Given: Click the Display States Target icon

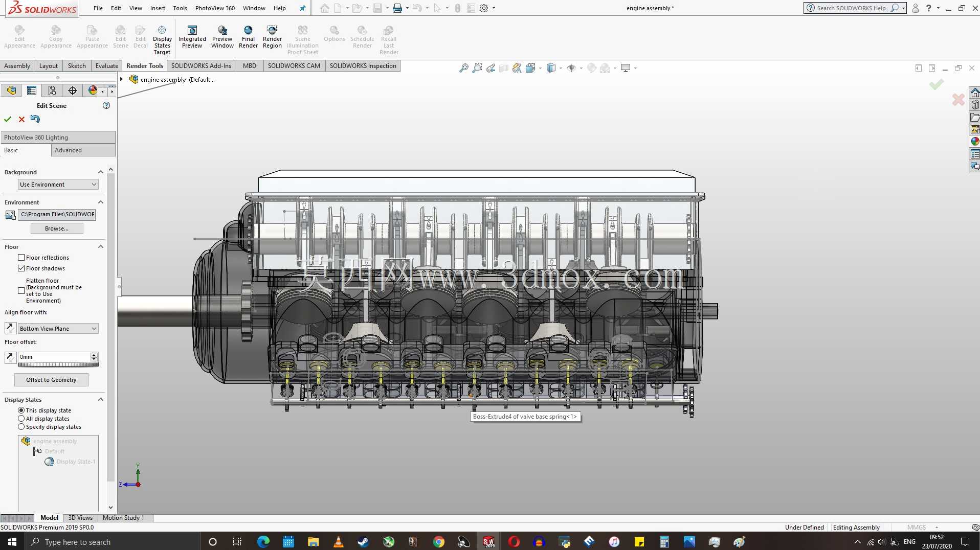Looking at the screenshot, I should click(162, 40).
